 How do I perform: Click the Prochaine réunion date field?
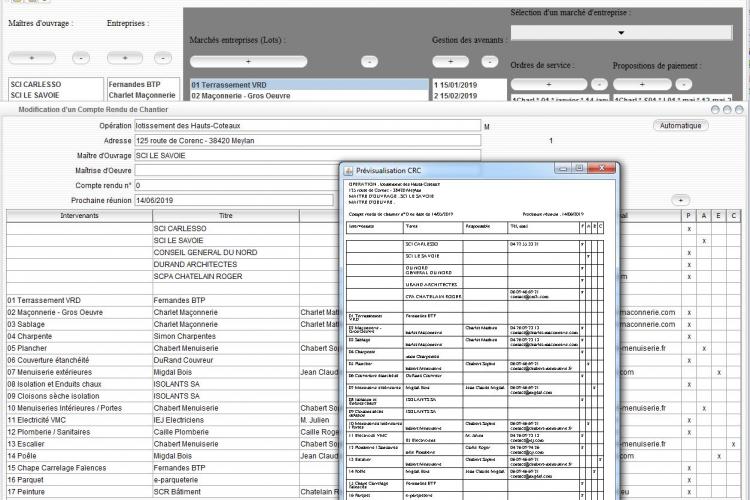click(x=233, y=200)
